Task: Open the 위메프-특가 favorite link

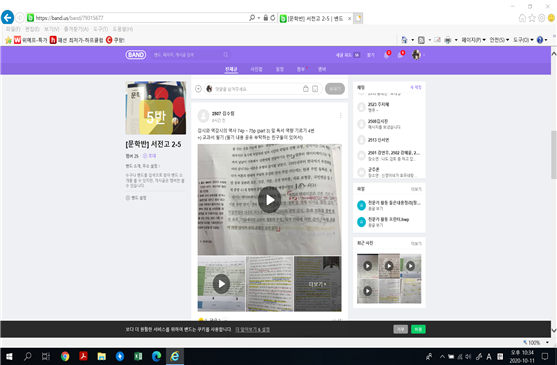Action: point(31,40)
